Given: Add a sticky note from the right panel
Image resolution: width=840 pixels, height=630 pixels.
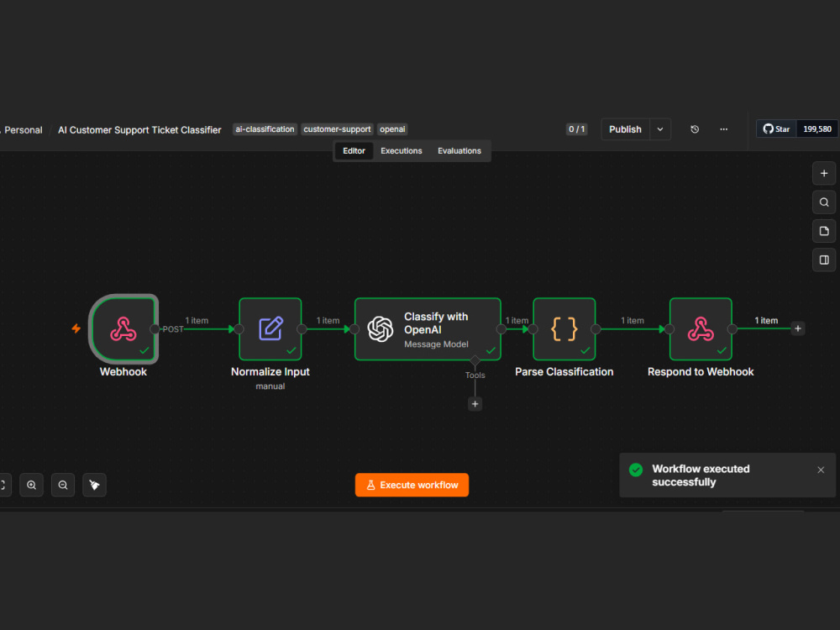Looking at the screenshot, I should [824, 232].
